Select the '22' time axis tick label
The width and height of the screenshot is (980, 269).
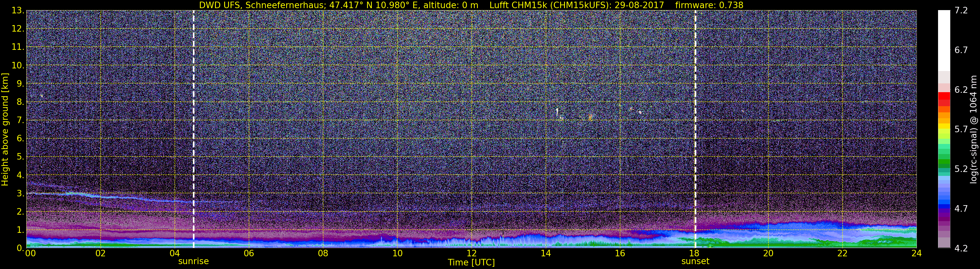coord(842,253)
